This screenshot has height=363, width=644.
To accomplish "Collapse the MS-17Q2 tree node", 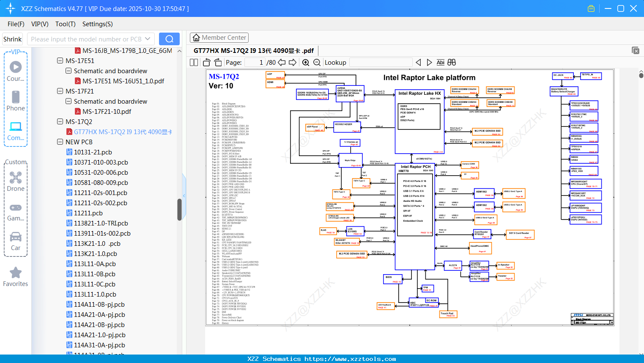I will tap(60, 122).
